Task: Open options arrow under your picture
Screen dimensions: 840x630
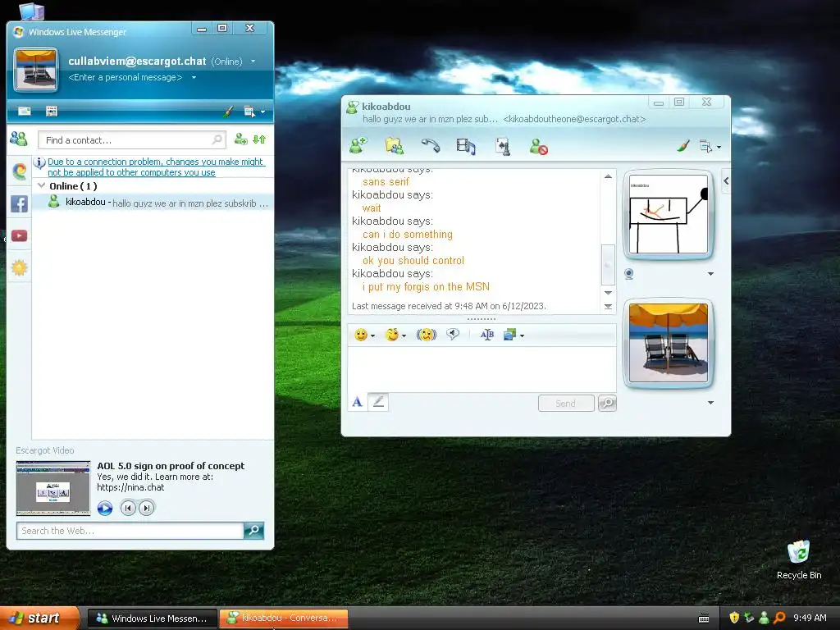Action: point(710,402)
